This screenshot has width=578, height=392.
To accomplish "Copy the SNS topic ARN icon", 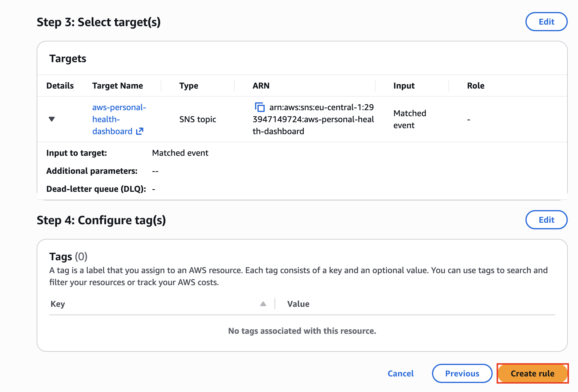I will pyautogui.click(x=260, y=107).
